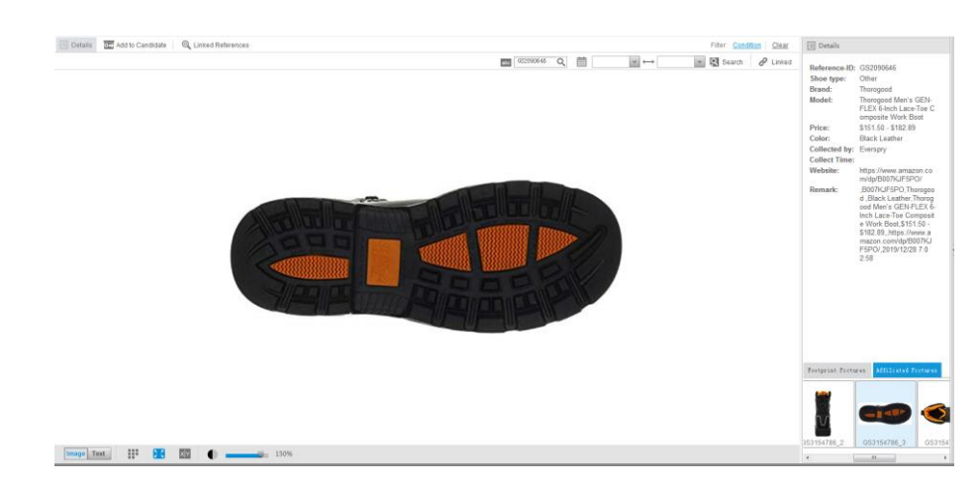Click the Search button
This screenshot has height=489, width=980.
pos(726,62)
